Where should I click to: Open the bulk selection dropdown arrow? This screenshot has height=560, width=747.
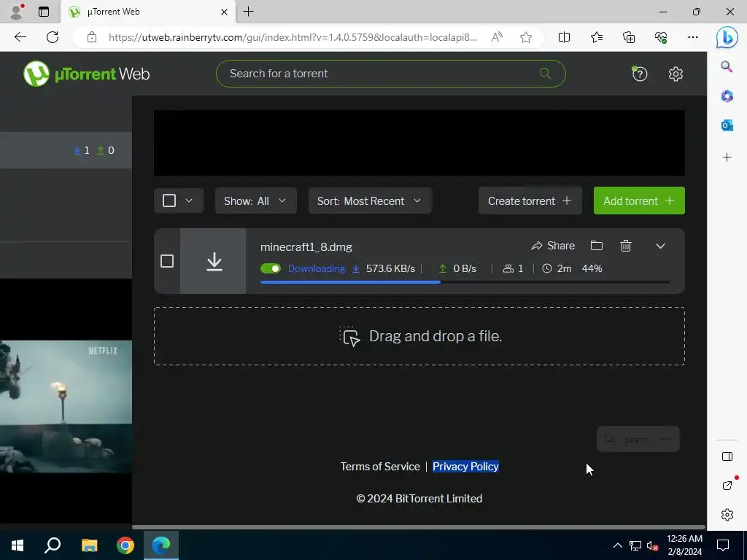[x=189, y=201]
